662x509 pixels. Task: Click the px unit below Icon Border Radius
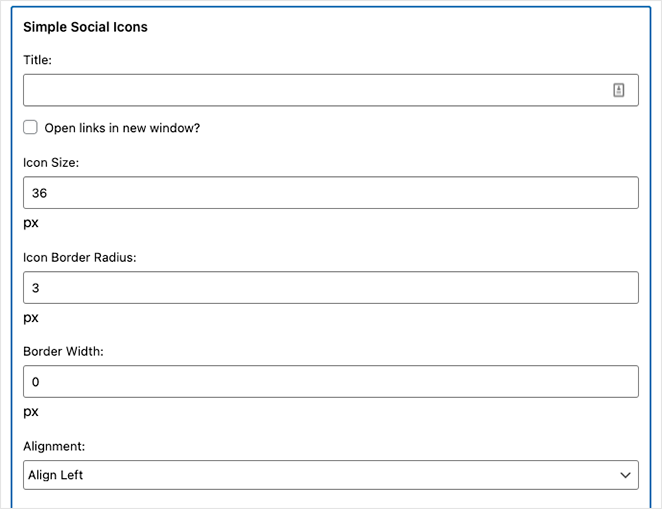[31, 318]
